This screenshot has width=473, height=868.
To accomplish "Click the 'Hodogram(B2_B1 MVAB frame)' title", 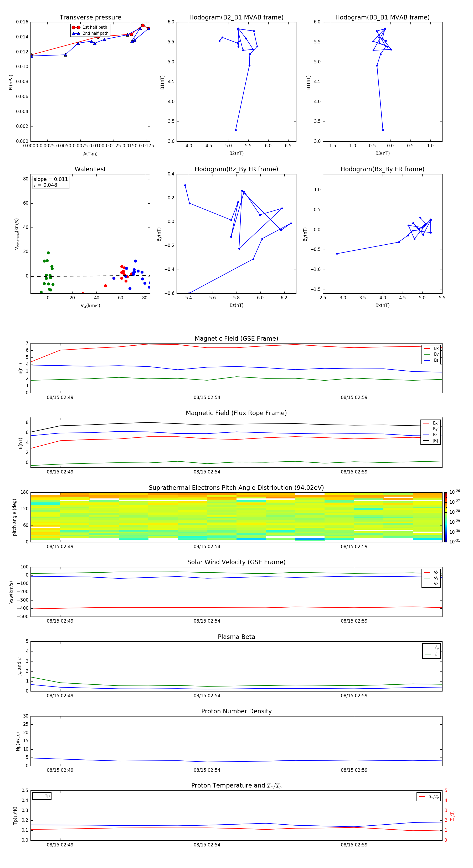I will click(x=236, y=18).
